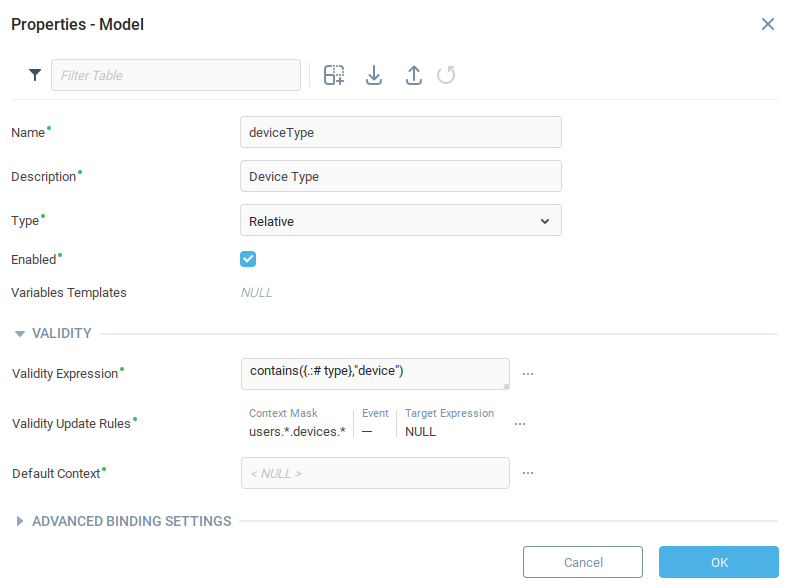Click the Name field containing deviceType
The height and width of the screenshot is (588, 789).
[x=400, y=132]
